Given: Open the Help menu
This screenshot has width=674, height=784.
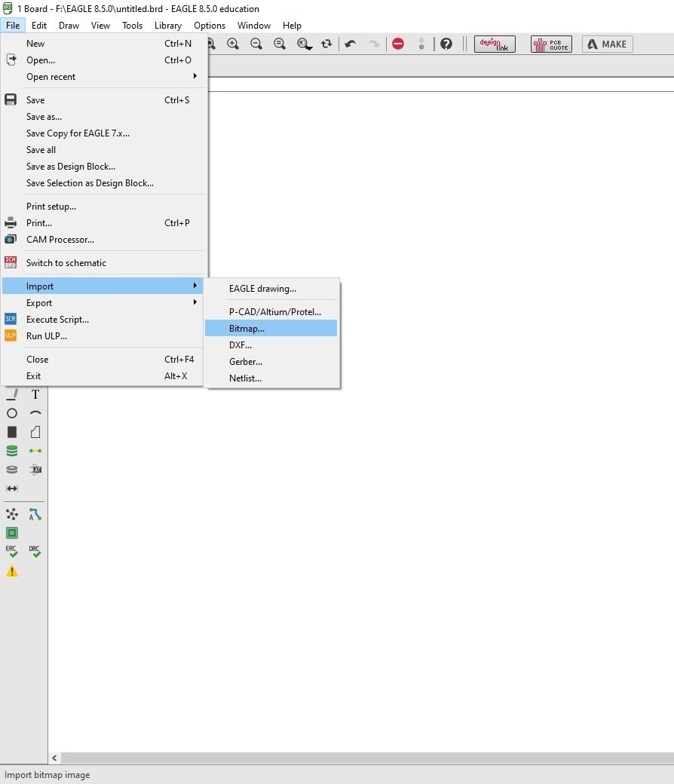Looking at the screenshot, I should point(292,26).
